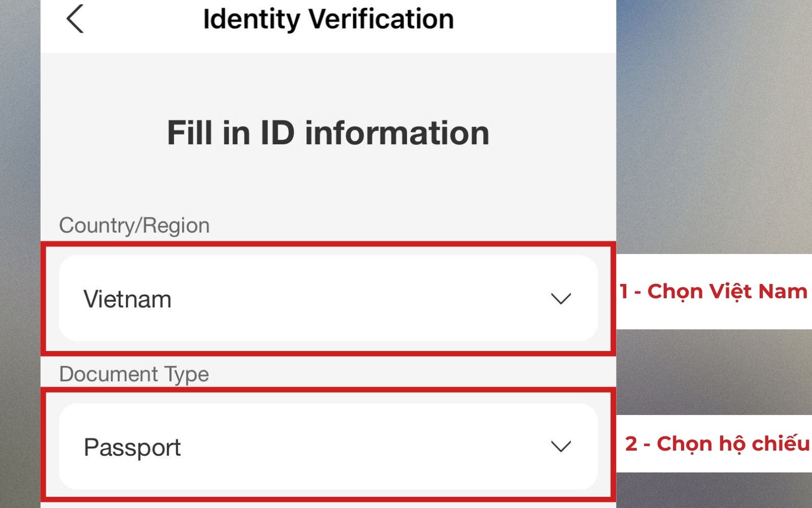Click the chevron in the Passport field
Image resolution: width=812 pixels, height=508 pixels.
tap(561, 447)
